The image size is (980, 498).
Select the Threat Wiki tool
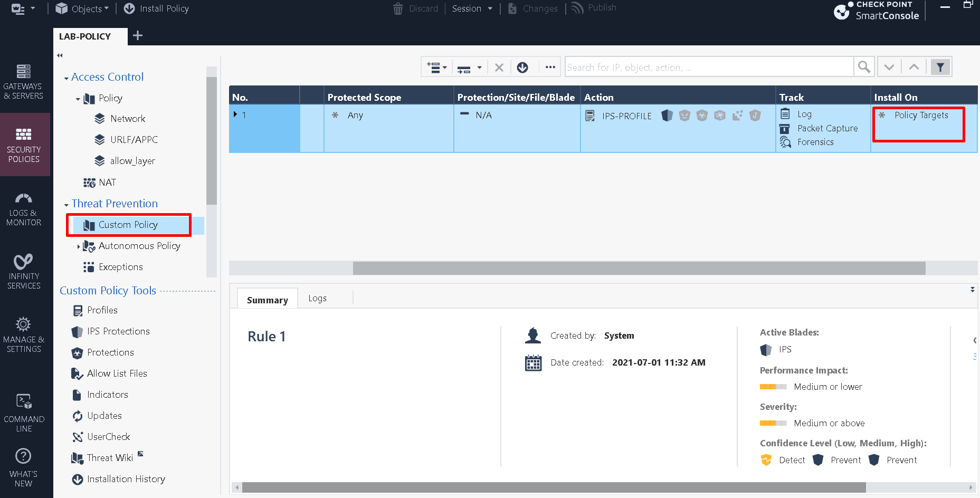point(109,457)
